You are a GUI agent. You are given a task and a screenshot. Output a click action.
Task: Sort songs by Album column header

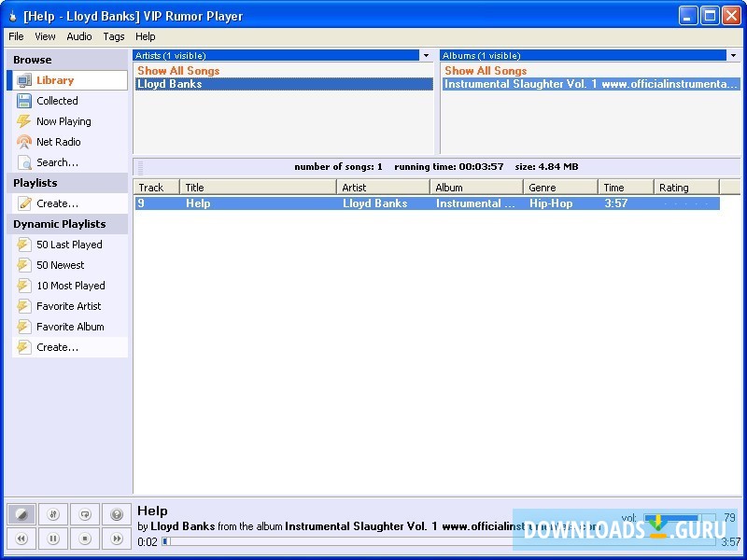pyautogui.click(x=477, y=188)
